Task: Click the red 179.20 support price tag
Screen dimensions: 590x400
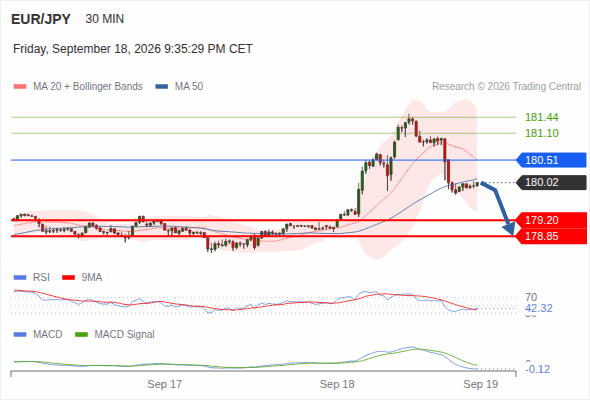Action: coord(551,220)
